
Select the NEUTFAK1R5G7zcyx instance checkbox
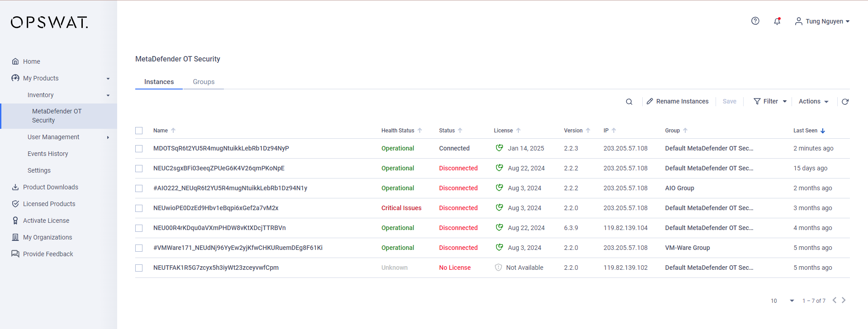tap(139, 268)
